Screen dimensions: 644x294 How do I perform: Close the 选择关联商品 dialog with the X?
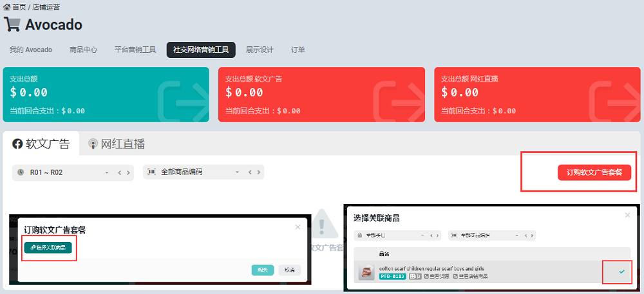click(x=627, y=215)
